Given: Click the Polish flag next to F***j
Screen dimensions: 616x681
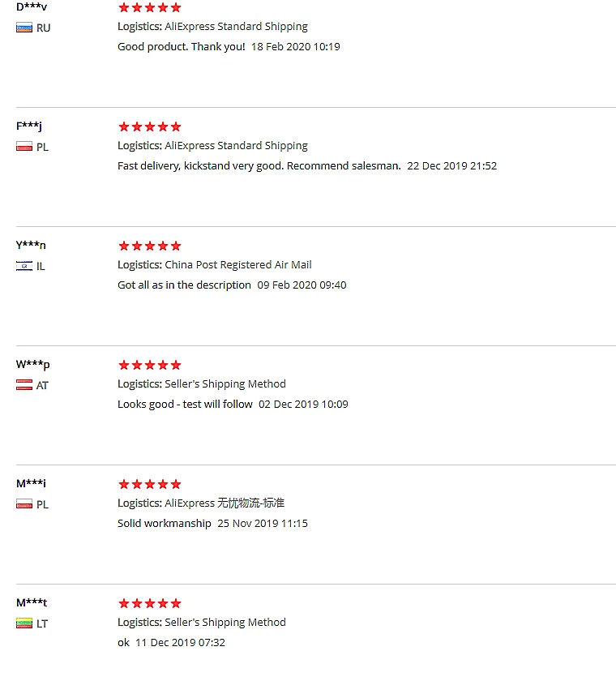Looking at the screenshot, I should coord(24,147).
